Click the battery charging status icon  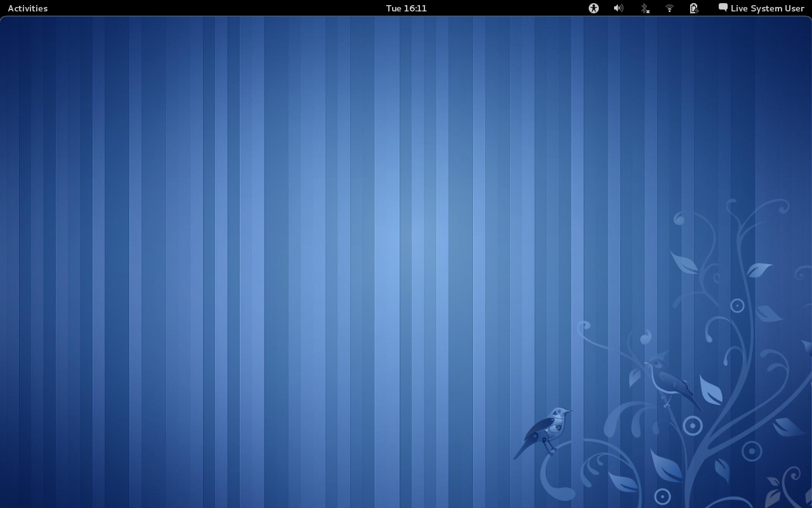click(694, 8)
